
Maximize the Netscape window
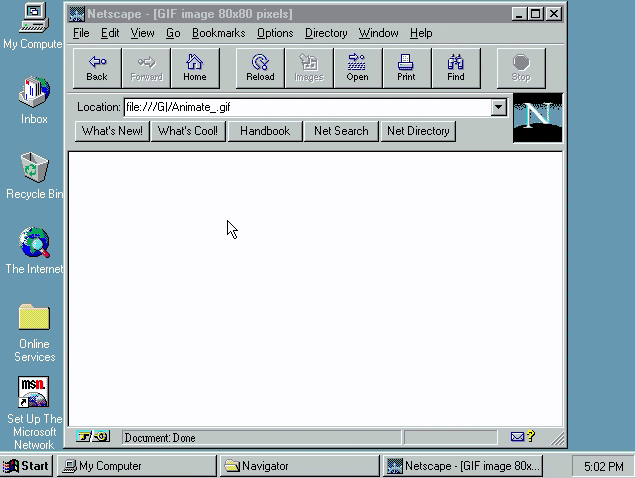535,14
